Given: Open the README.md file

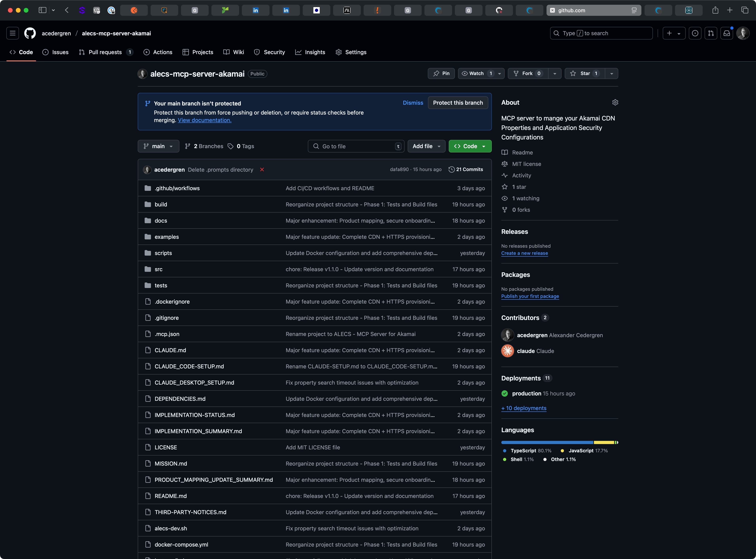Looking at the screenshot, I should tap(171, 496).
